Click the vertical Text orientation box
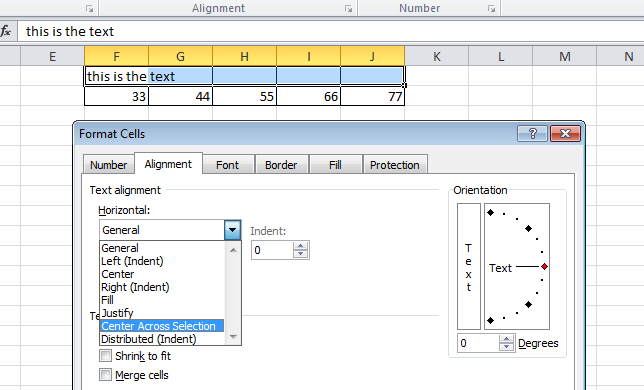Viewport: 644px width, 390px height. pyautogui.click(x=469, y=266)
